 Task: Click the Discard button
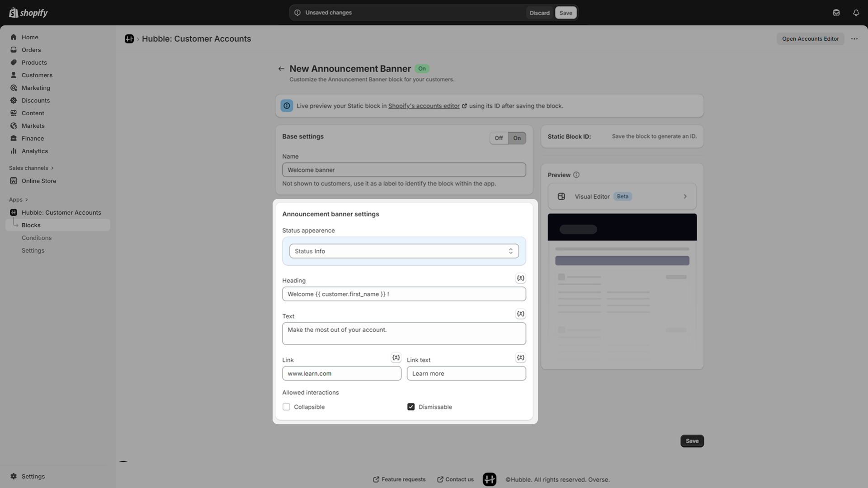(x=539, y=13)
